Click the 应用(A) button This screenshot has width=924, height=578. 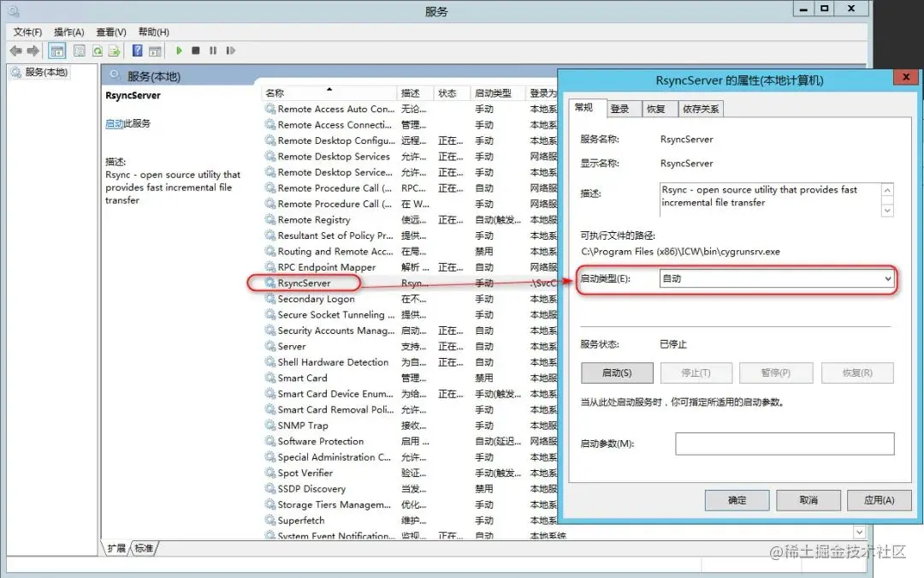tap(880, 500)
